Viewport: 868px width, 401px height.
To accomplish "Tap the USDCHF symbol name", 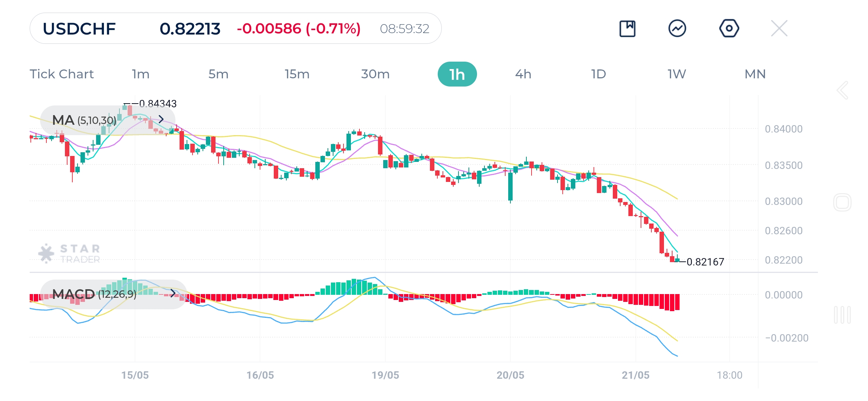I will tap(79, 29).
